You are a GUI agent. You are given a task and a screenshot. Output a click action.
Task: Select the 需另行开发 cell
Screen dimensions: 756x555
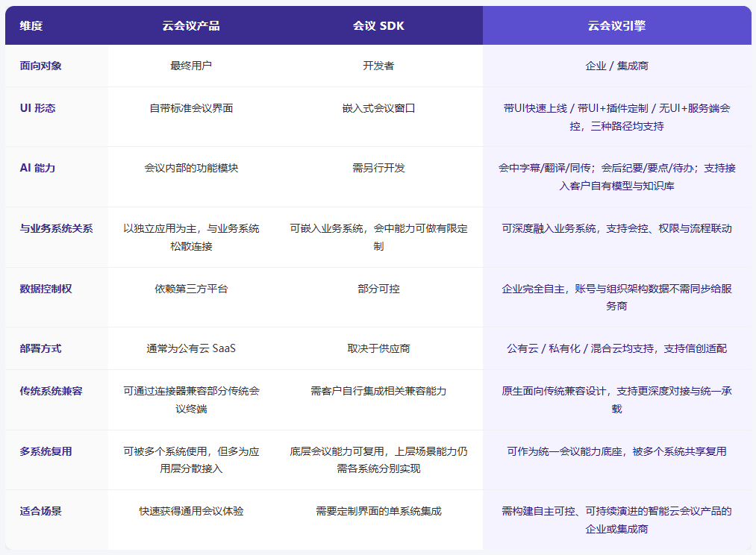coord(378,167)
